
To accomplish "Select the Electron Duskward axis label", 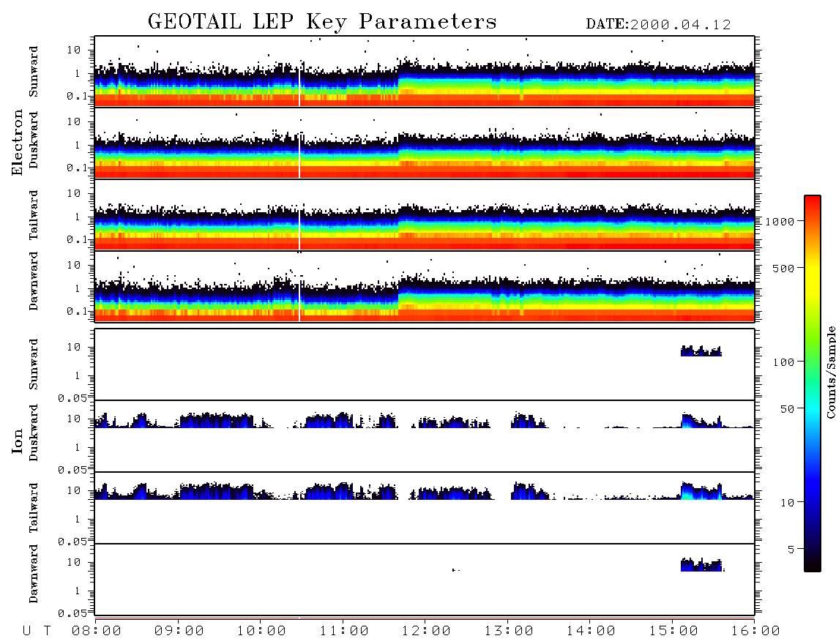I will click(x=34, y=140).
